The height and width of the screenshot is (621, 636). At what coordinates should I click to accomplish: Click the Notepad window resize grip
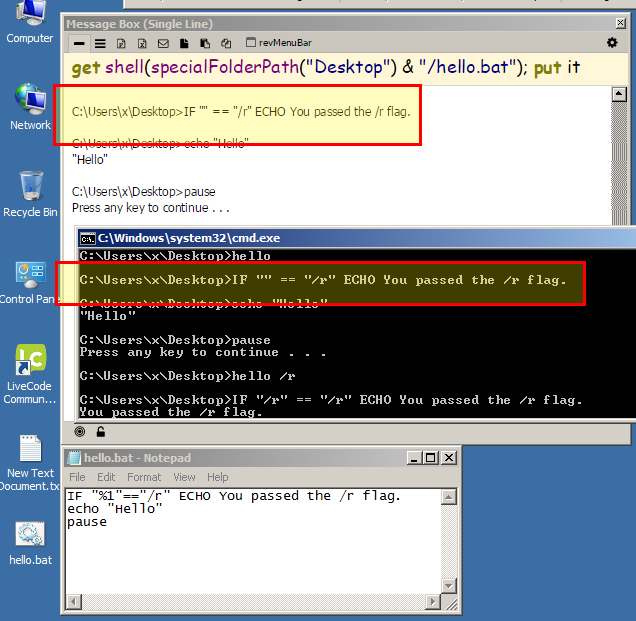(x=451, y=605)
